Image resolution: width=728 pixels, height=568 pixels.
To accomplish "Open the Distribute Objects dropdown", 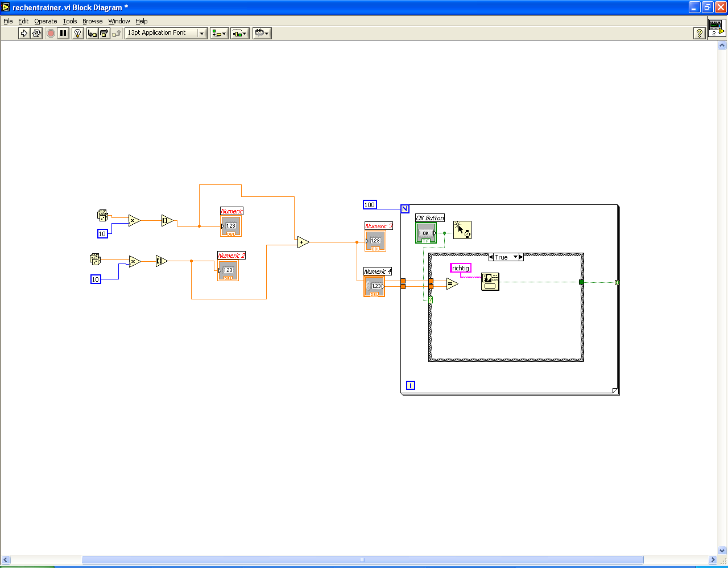I will [239, 33].
